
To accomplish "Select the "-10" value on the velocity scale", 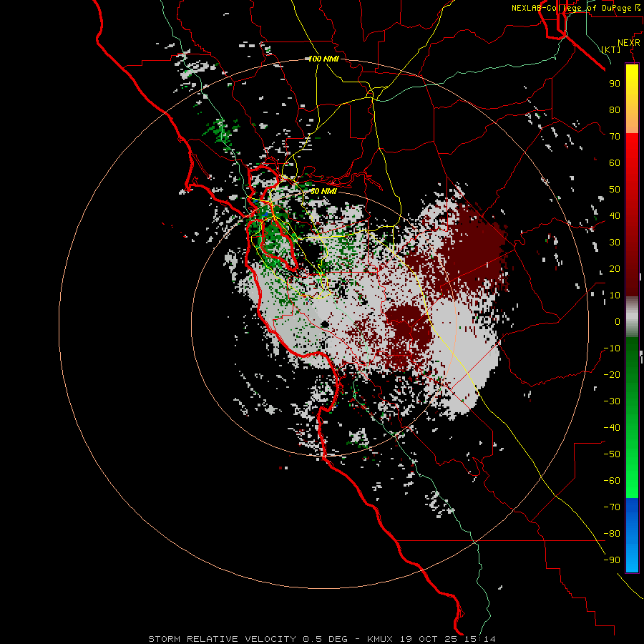I will coord(612,348).
